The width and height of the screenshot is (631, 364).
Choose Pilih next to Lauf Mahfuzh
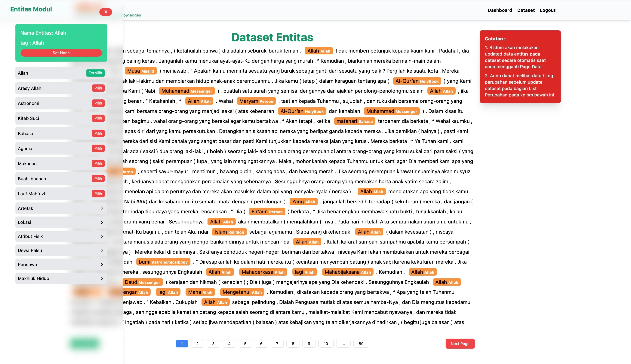tap(98, 193)
